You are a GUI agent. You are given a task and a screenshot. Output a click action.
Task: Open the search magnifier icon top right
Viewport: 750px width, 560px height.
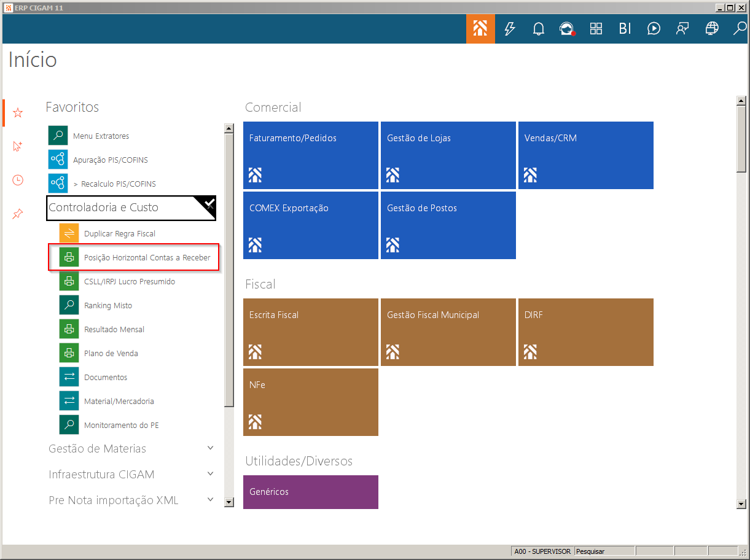coord(740,28)
